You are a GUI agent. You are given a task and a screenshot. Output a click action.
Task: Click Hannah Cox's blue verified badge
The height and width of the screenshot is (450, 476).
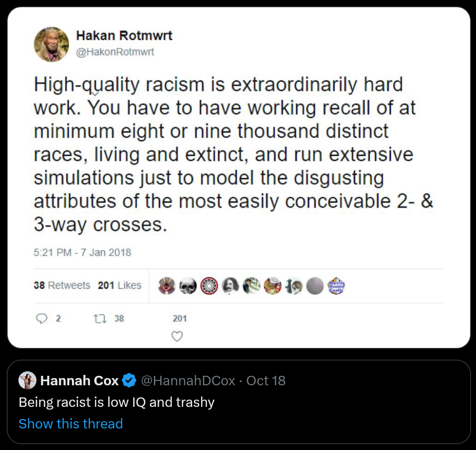(130, 381)
